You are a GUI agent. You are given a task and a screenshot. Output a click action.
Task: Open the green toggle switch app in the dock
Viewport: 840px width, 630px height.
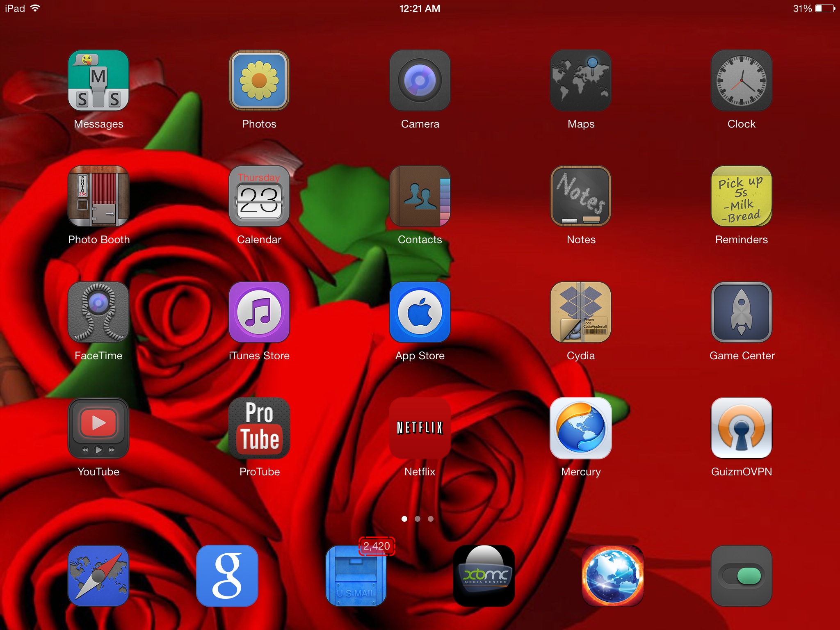(x=742, y=576)
